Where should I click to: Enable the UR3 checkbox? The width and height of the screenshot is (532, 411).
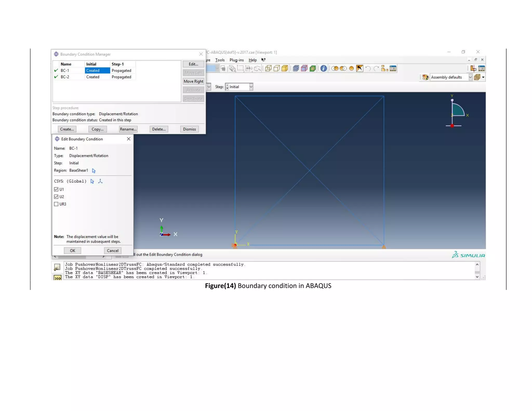pyautogui.click(x=56, y=204)
